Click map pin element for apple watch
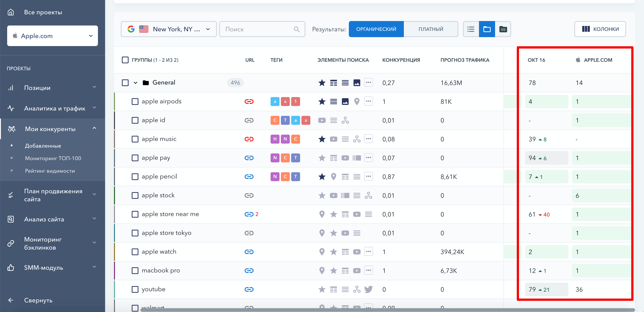Screen dimensions: 644x312 click(322, 252)
